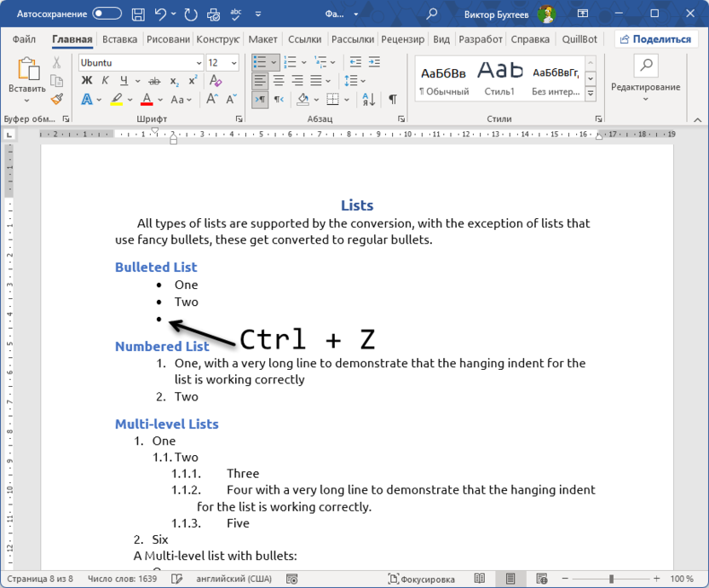Click the subscript icon
The image size is (709, 588).
pyautogui.click(x=175, y=79)
